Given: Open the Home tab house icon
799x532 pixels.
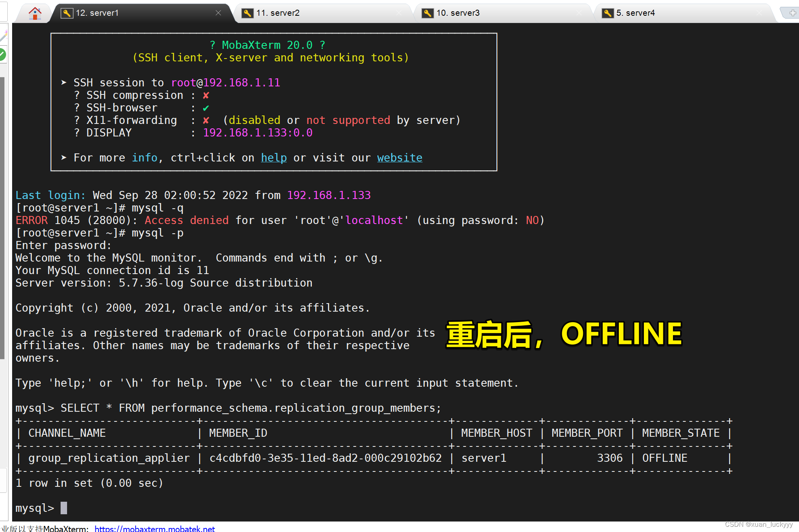Looking at the screenshot, I should [x=35, y=13].
